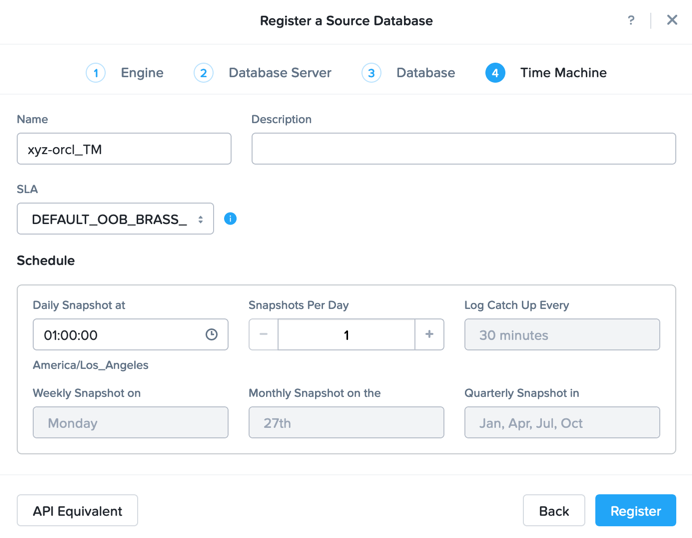Screen dimensions: 692x538
Task: Click the Daily Snapshot time field
Action: click(x=131, y=335)
